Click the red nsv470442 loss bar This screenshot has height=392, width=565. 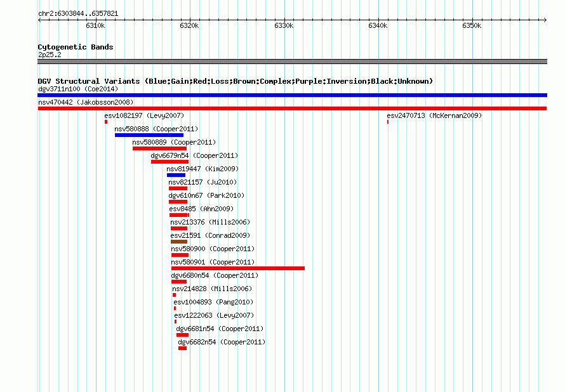292,108
